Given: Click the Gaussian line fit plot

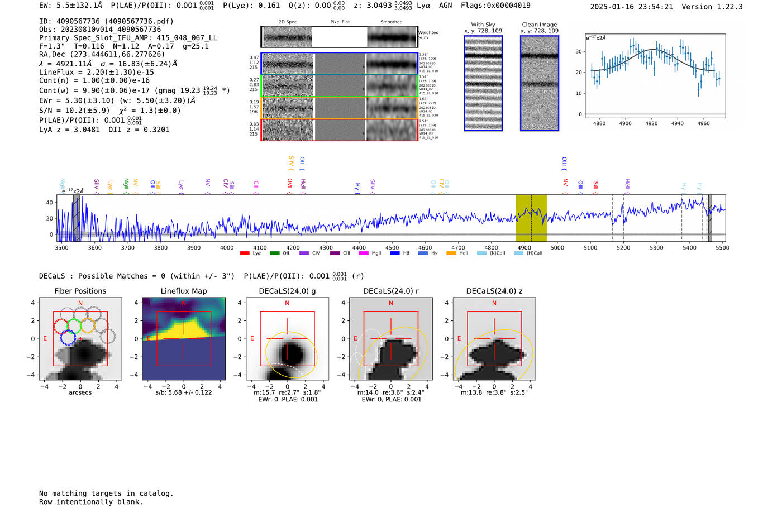Looking at the screenshot, I should 655,76.
